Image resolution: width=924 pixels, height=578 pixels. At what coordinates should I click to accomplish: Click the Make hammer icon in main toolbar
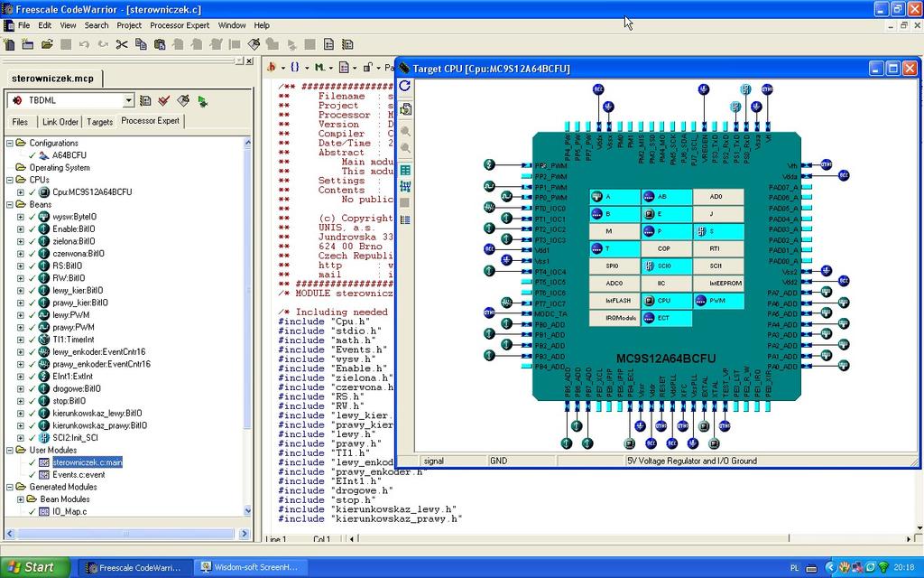tap(254, 44)
